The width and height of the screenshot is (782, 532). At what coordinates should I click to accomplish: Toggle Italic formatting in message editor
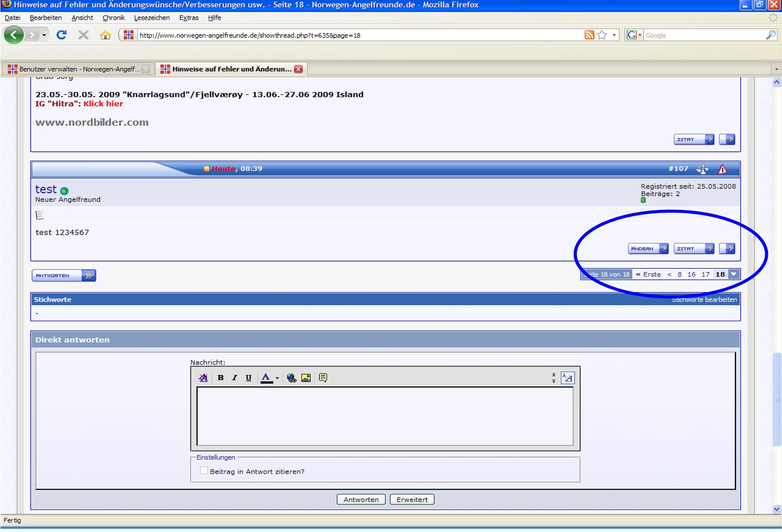(x=235, y=378)
